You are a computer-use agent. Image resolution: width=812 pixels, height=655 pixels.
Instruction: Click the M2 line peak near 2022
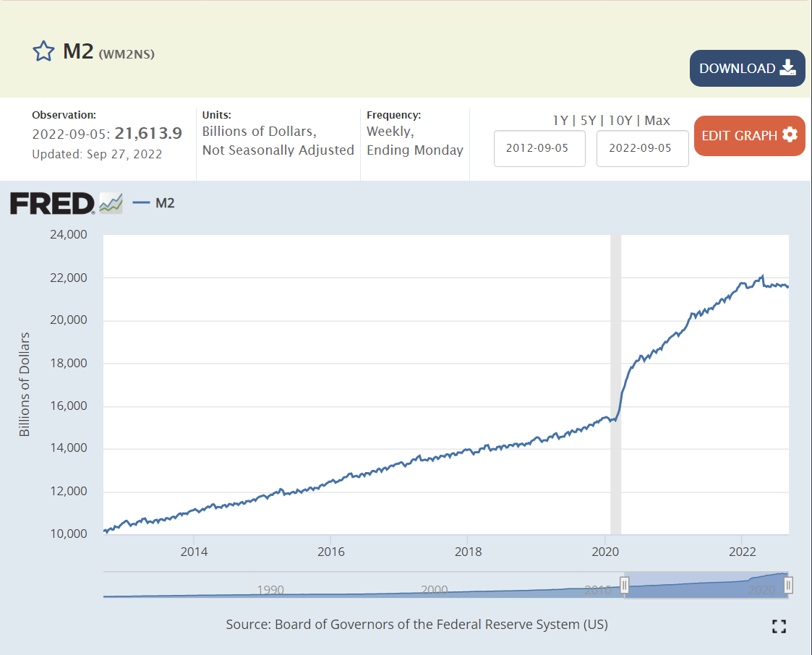[762, 276]
